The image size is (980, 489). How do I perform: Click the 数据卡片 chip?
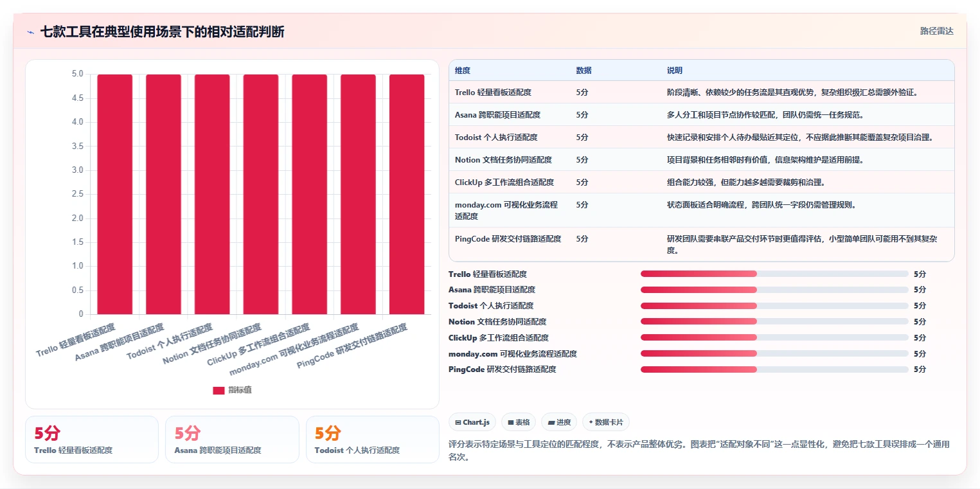(605, 422)
